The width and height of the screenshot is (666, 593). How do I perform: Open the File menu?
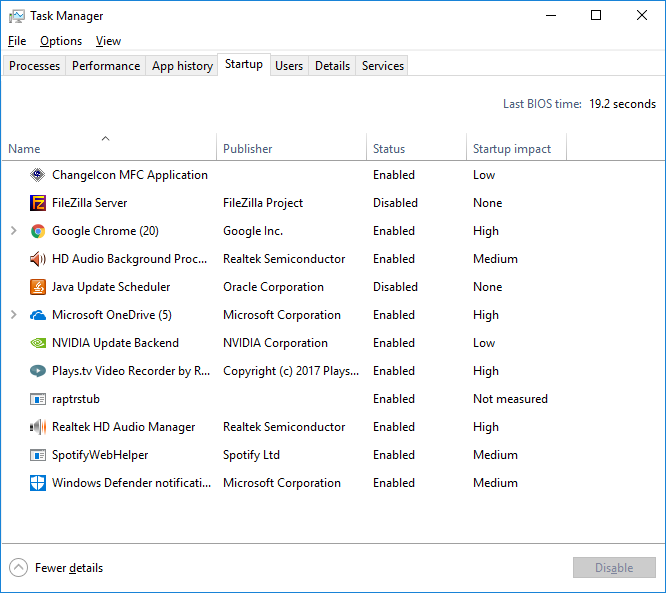click(x=17, y=41)
